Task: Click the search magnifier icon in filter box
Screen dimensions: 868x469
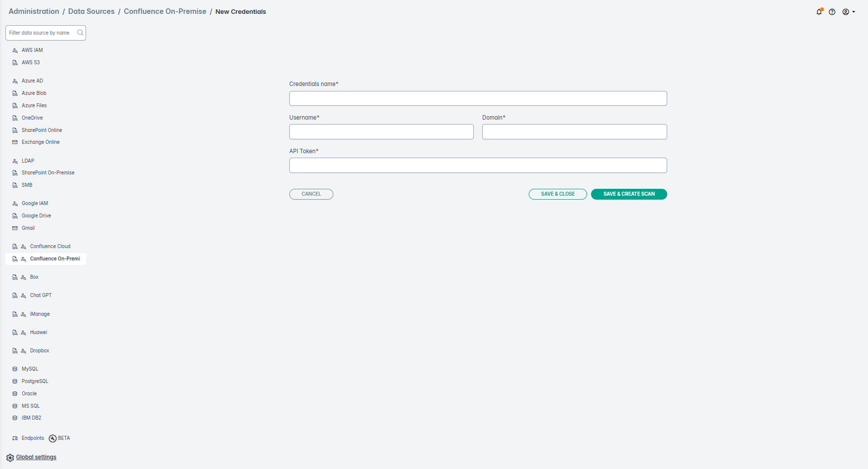Action: click(80, 33)
